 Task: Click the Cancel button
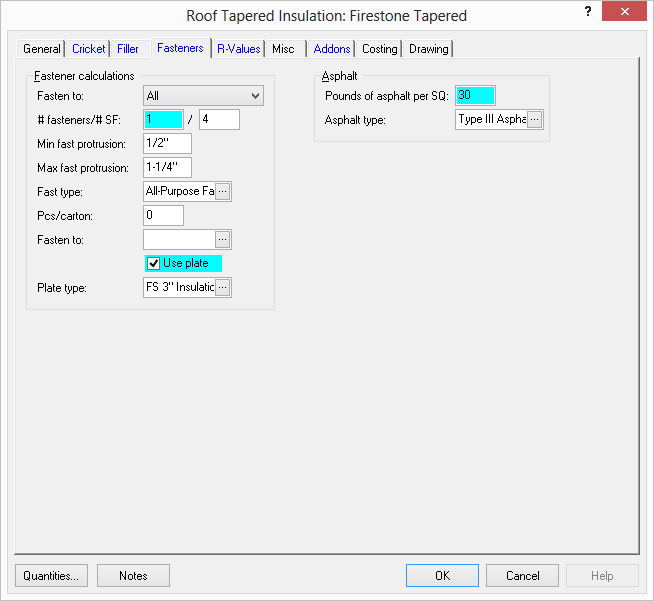[x=522, y=576]
